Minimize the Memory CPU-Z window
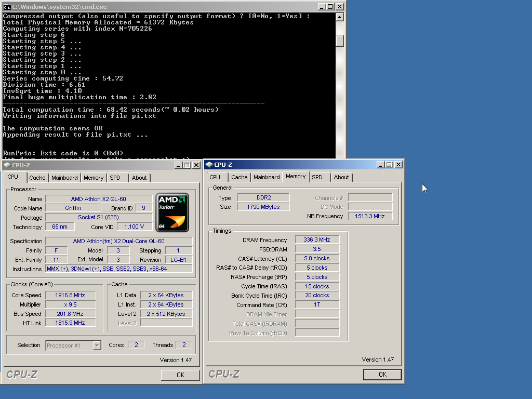Screen dimensions: 532x399 click(x=380, y=165)
